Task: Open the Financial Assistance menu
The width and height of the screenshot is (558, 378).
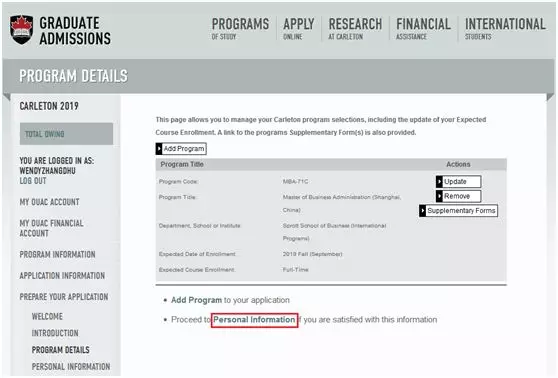Action: [x=423, y=28]
